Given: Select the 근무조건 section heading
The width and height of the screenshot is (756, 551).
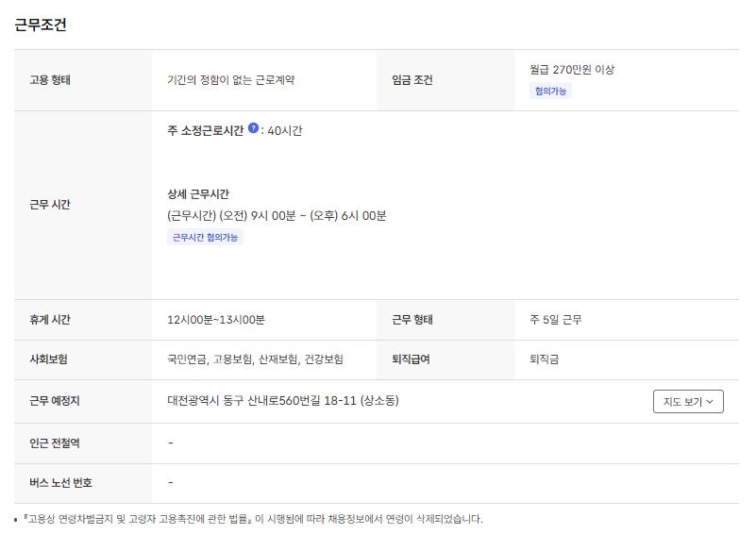Looking at the screenshot, I should click(x=41, y=25).
